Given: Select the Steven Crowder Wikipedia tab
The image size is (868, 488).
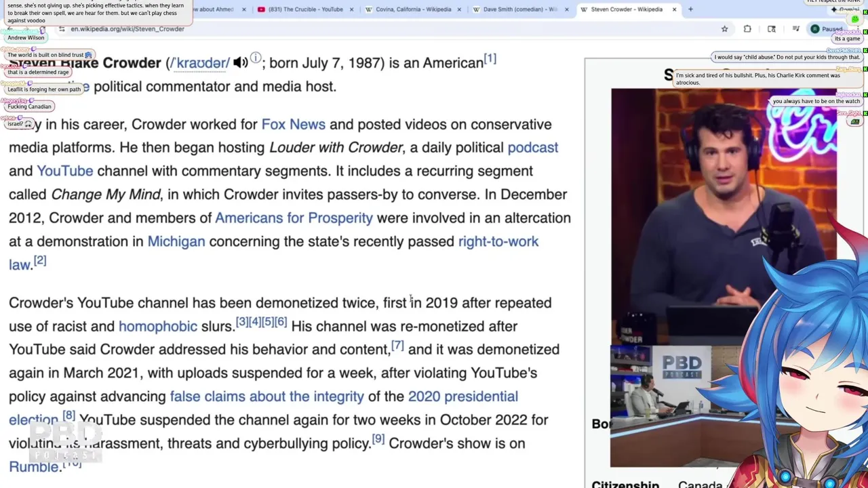Looking at the screenshot, I should click(625, 9).
